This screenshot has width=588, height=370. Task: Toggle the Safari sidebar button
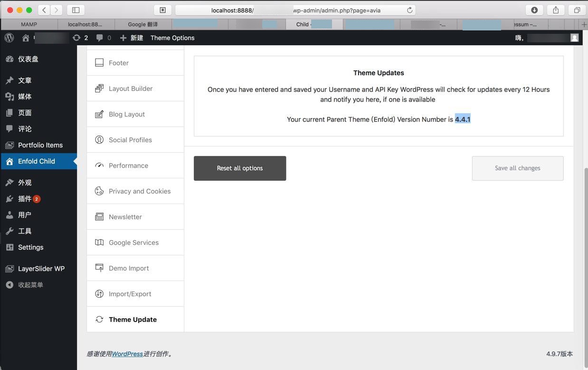click(x=76, y=10)
